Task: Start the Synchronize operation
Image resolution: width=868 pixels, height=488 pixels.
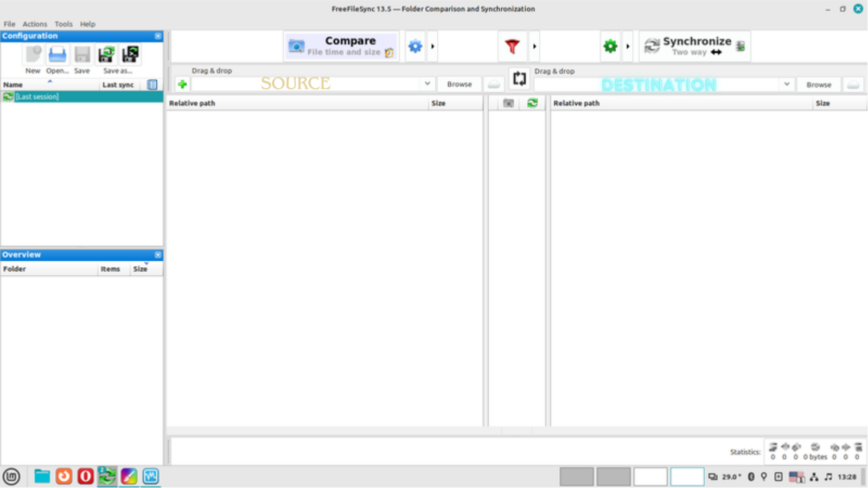Action: tap(695, 46)
